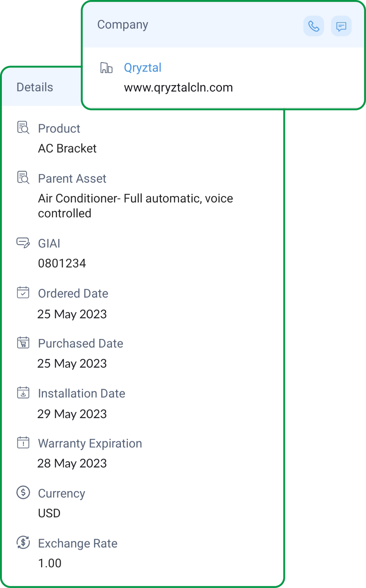Select the Details section header
The image size is (366, 588).
pos(35,87)
